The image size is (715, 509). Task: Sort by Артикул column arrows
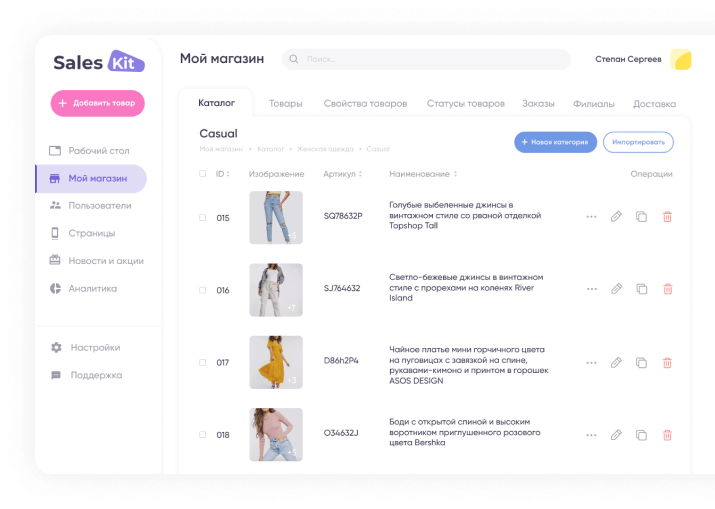(x=360, y=174)
